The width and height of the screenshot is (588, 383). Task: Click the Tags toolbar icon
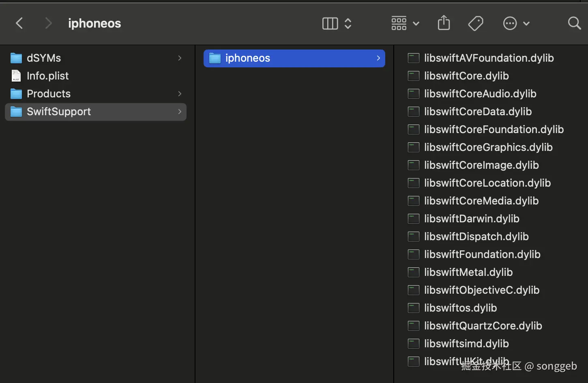(x=475, y=23)
